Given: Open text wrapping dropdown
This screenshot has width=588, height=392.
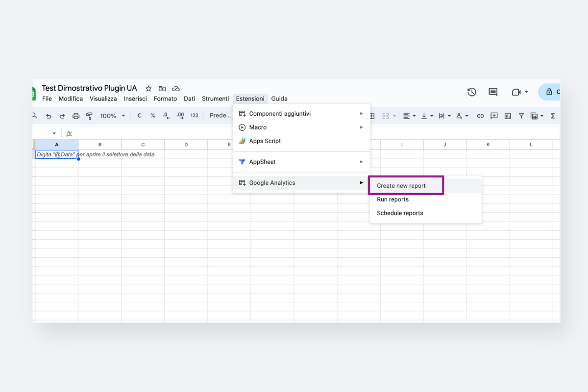Looking at the screenshot, I should tap(445, 116).
